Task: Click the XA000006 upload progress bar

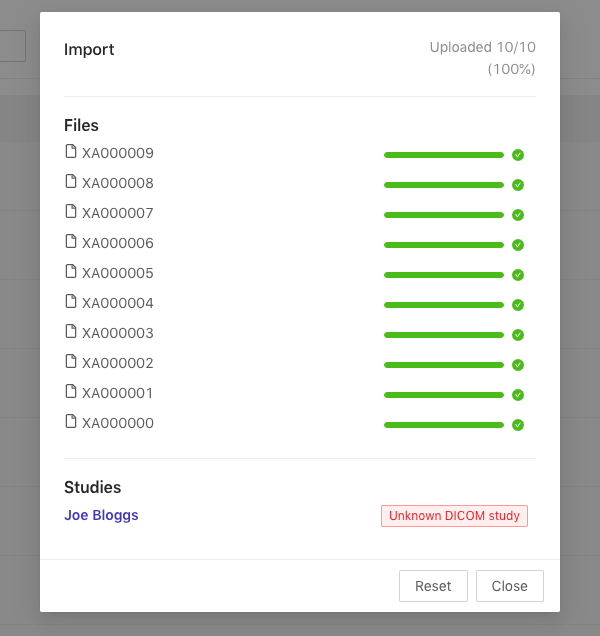Action: tap(444, 245)
